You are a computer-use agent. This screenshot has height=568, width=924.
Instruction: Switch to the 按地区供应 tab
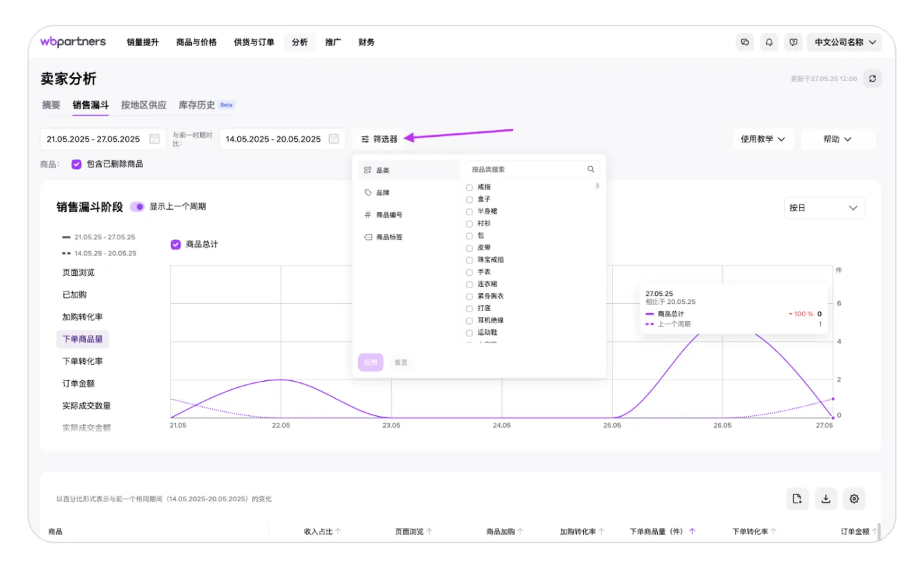pyautogui.click(x=144, y=105)
